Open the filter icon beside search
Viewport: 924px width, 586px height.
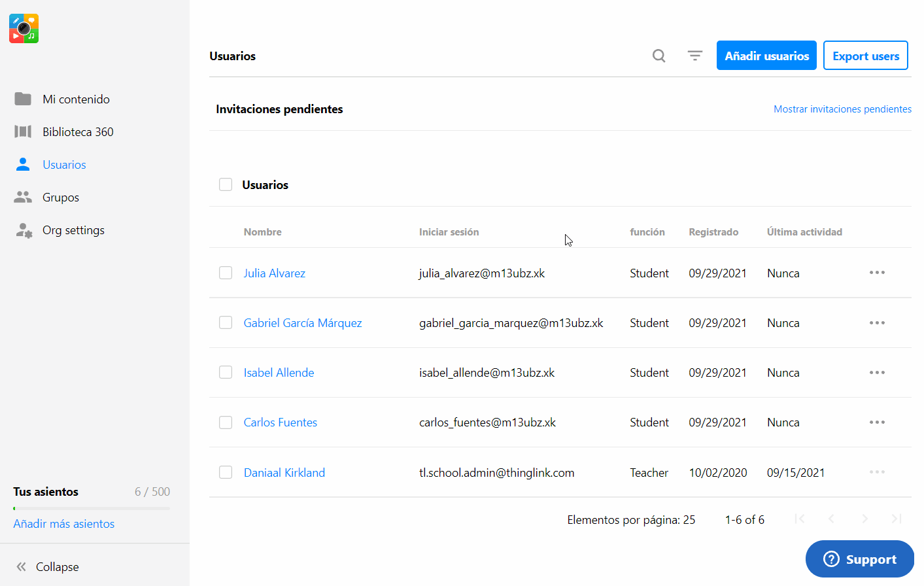695,56
